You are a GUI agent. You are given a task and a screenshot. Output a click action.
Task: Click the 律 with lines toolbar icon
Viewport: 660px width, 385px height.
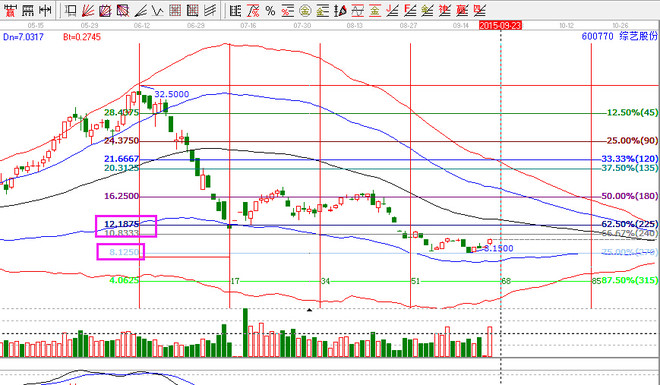tap(444, 11)
